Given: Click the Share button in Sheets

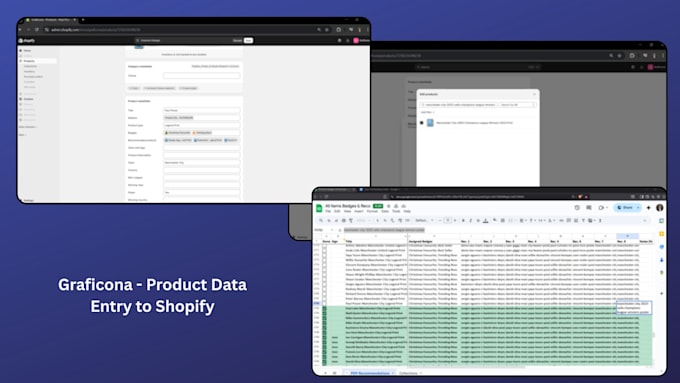Looking at the screenshot, I should coord(625,208).
